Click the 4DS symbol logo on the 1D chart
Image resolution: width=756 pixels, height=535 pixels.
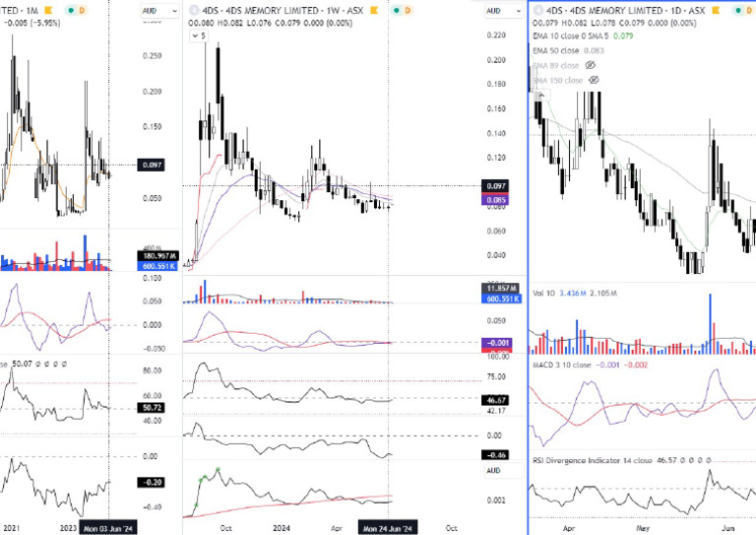538,10
